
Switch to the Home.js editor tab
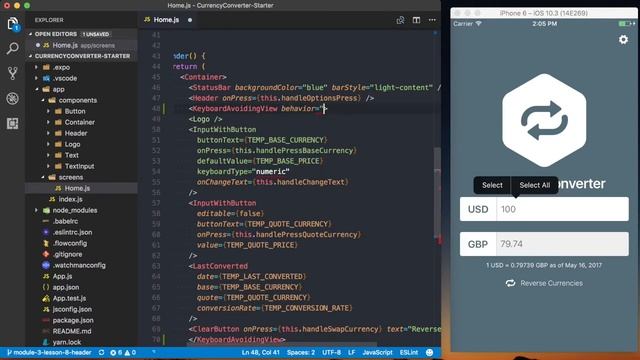tap(166, 20)
